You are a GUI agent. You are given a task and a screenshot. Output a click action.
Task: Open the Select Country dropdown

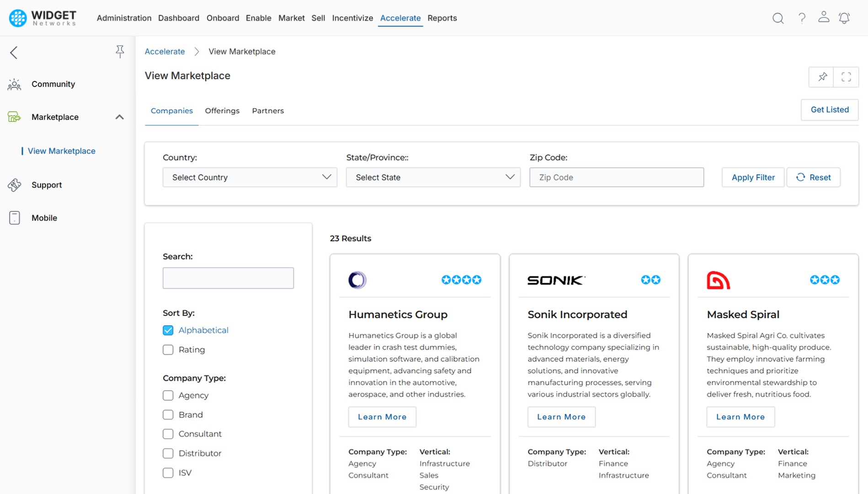(x=250, y=177)
